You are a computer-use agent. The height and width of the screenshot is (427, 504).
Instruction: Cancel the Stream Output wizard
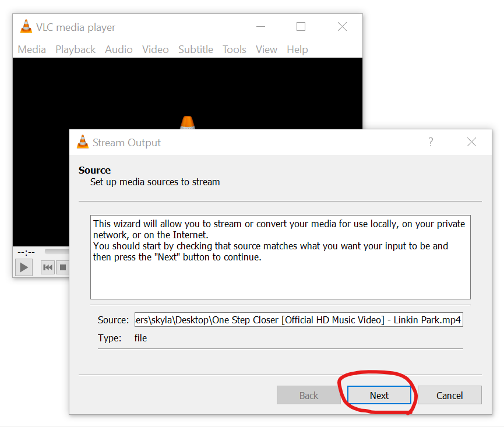pos(450,395)
